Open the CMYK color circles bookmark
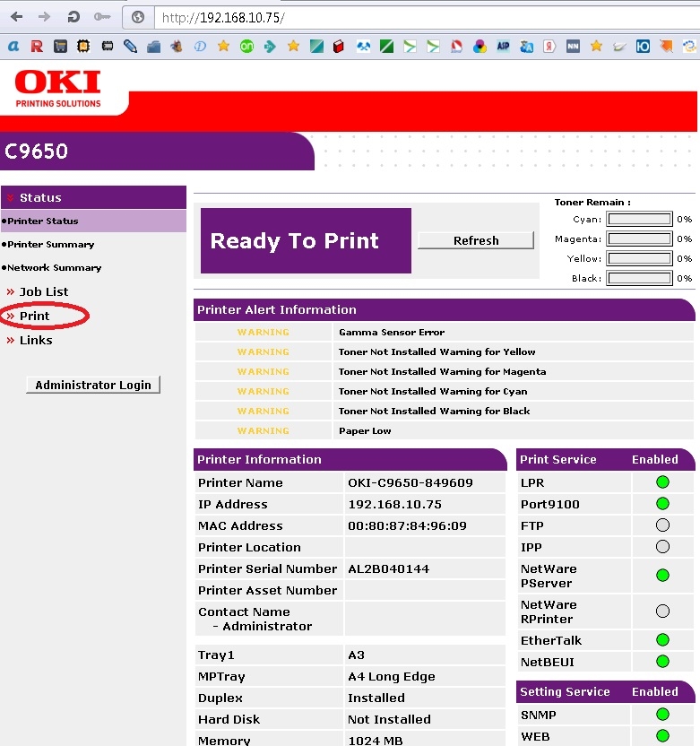The image size is (700, 746). point(480,46)
